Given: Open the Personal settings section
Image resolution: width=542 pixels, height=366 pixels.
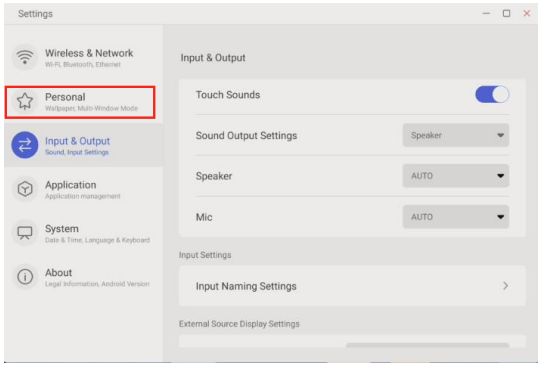Looking at the screenshot, I should [x=80, y=102].
